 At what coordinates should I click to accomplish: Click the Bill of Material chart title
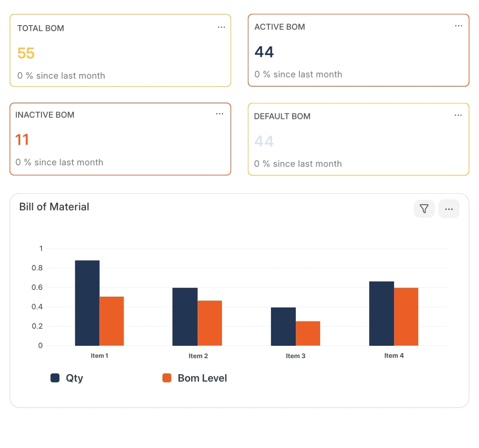coord(54,207)
